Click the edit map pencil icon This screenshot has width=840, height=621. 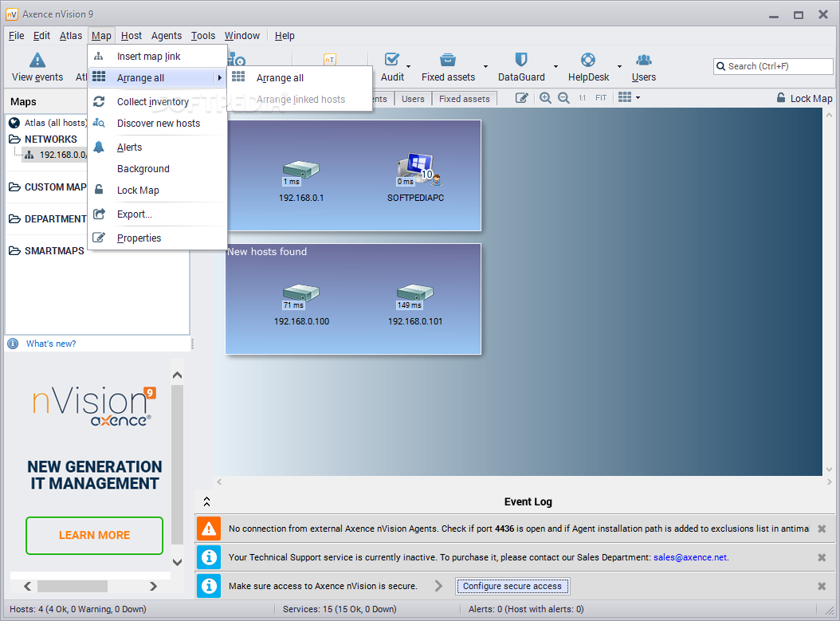(x=522, y=98)
